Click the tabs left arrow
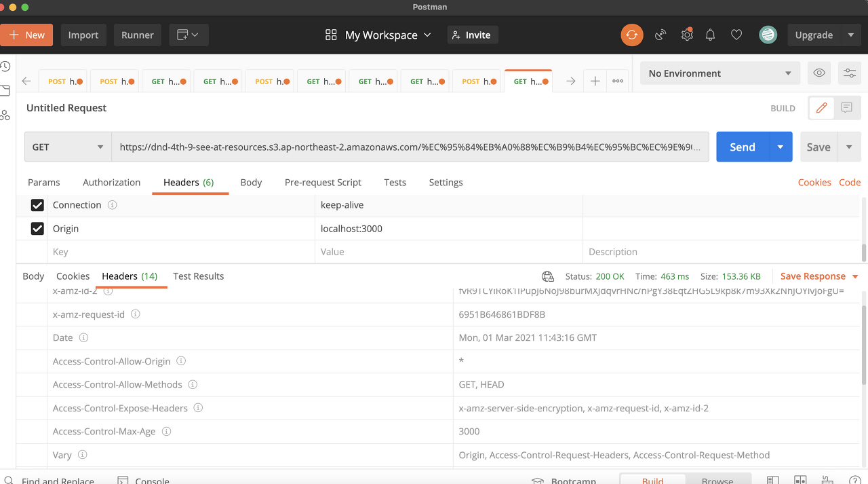Screen dimensions: 868x484 [x=26, y=81]
